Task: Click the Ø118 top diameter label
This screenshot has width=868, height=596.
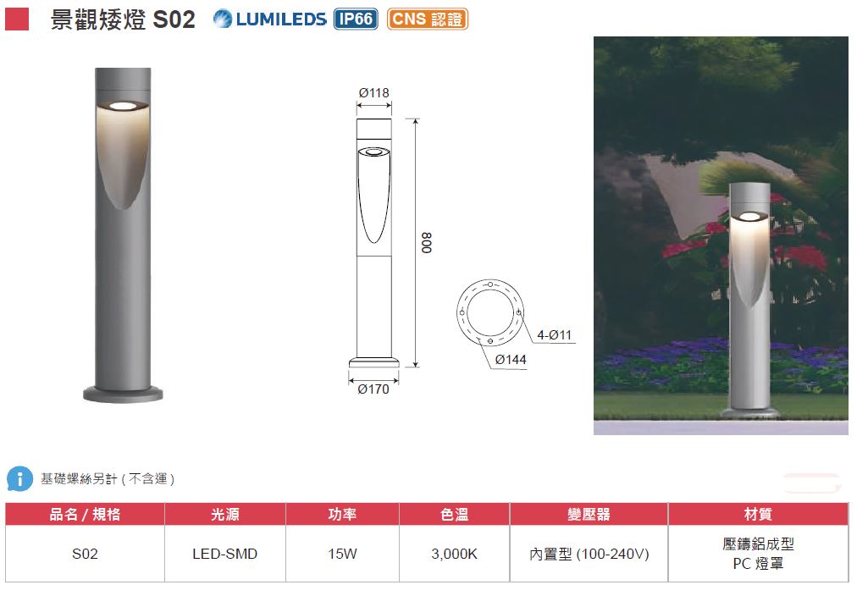Action: pyautogui.click(x=373, y=93)
